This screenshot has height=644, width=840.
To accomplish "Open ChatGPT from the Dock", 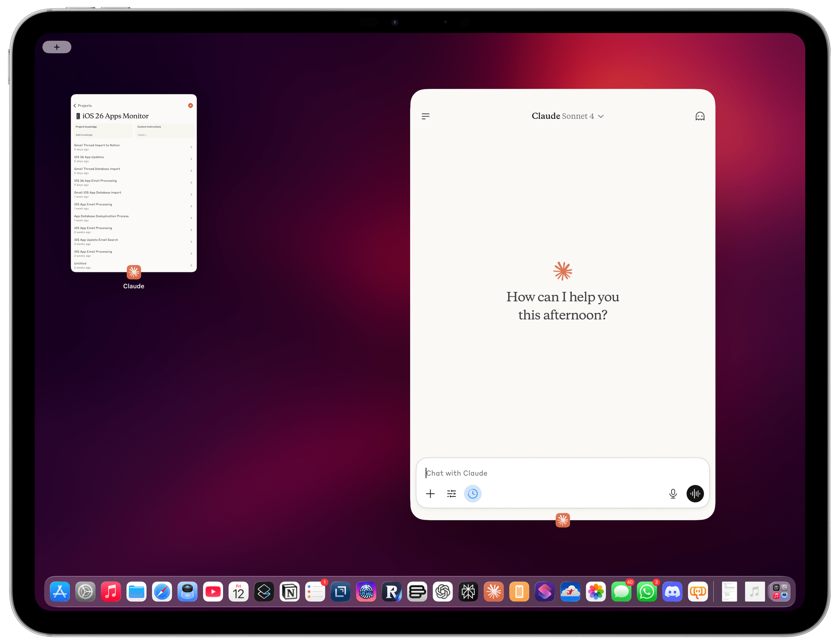I will pyautogui.click(x=443, y=591).
